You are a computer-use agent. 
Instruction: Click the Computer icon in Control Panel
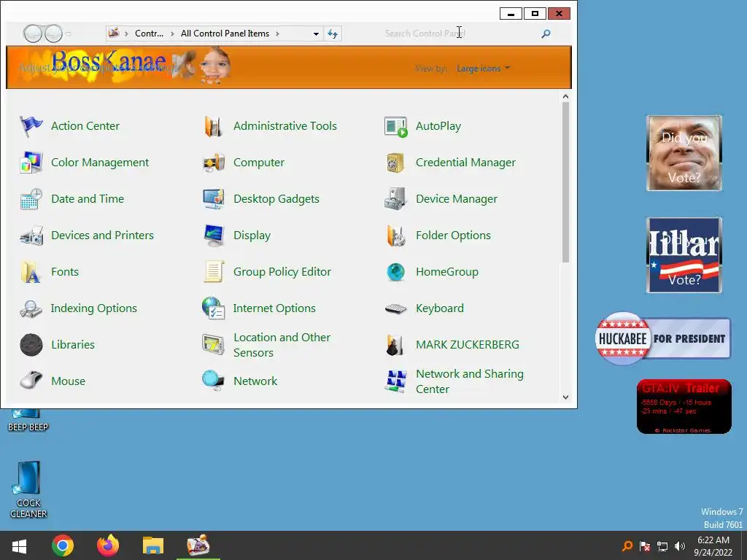[214, 163]
